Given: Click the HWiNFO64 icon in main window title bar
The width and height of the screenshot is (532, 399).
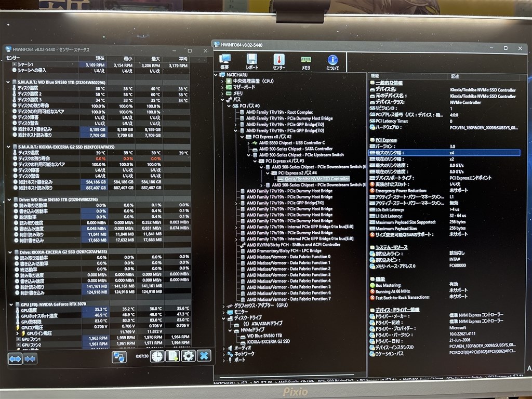Looking at the screenshot, I should pos(217,45).
